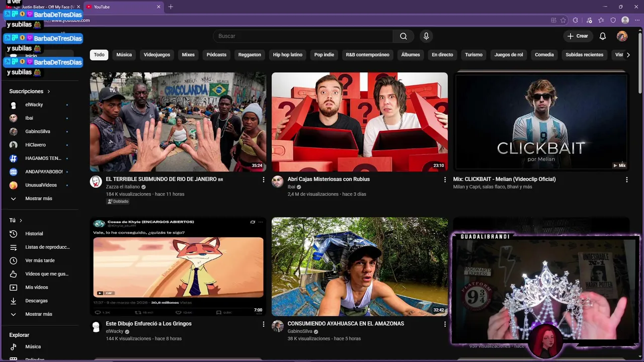Viewport: 644px width, 362px height.
Task: Open a new browser tab
Action: 171,7
